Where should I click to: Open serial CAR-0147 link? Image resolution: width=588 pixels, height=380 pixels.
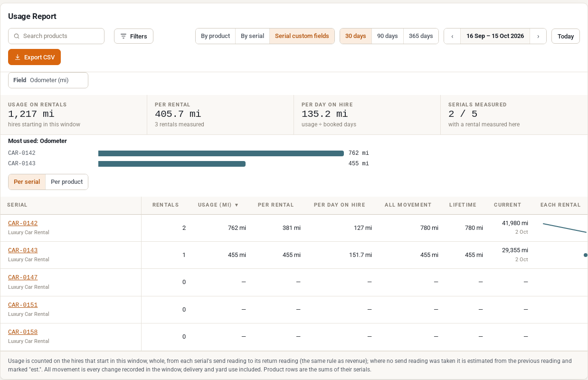23,277
